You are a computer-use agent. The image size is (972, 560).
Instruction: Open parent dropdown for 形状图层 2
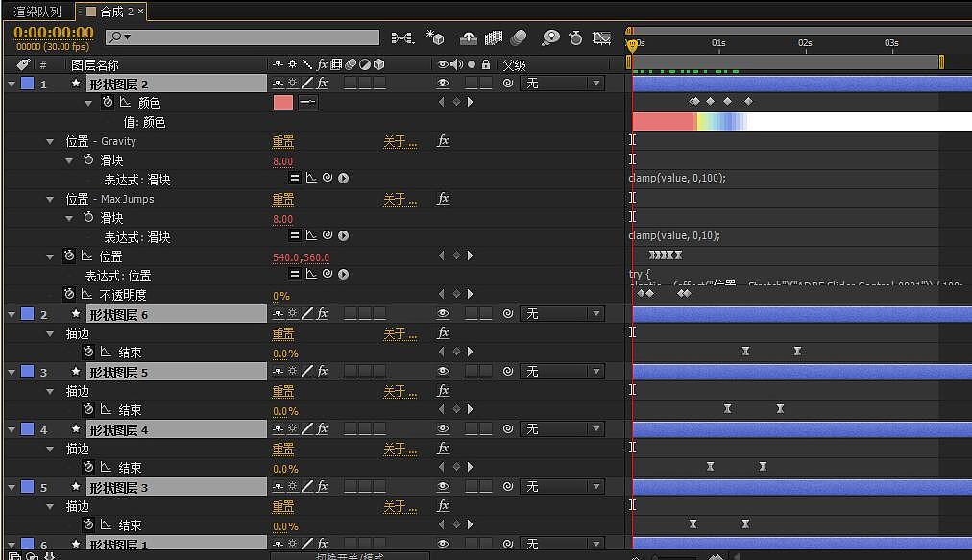pos(562,84)
